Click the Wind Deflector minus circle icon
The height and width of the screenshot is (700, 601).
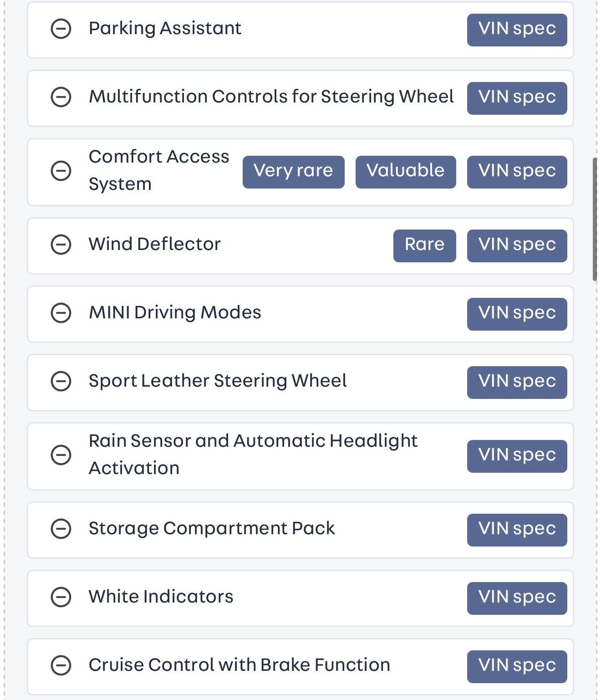(61, 245)
